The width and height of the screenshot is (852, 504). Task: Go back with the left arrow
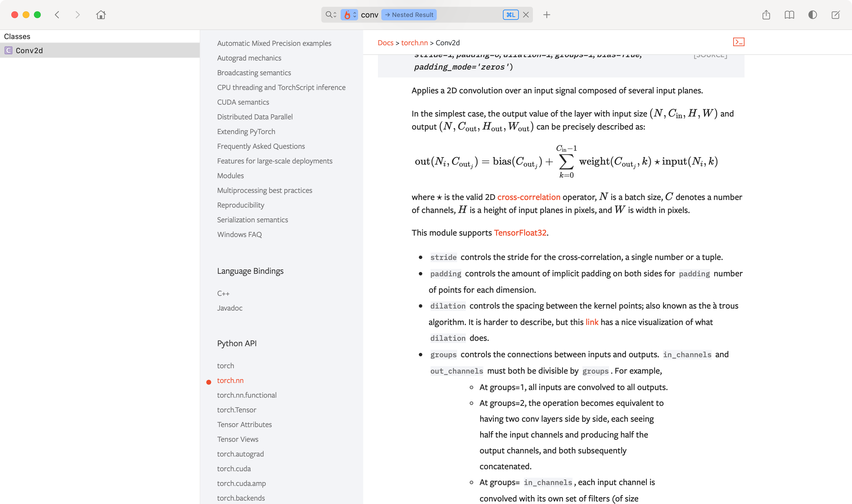pyautogui.click(x=57, y=15)
